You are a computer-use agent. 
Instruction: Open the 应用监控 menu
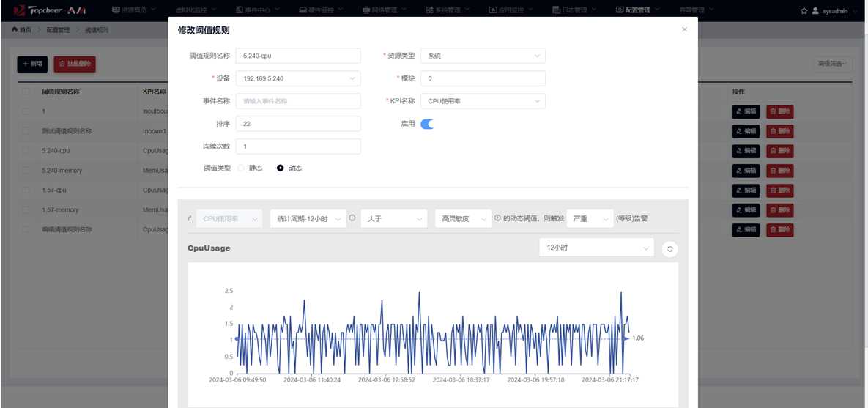tap(512, 10)
